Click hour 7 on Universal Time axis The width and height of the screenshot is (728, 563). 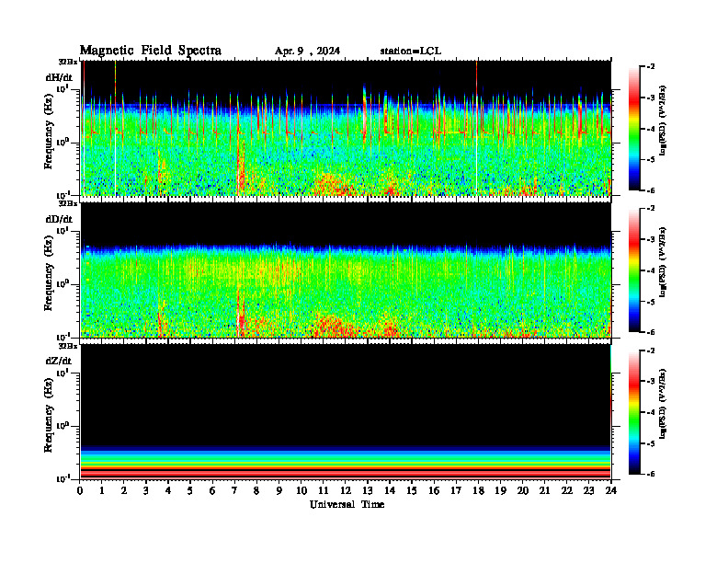(x=234, y=491)
